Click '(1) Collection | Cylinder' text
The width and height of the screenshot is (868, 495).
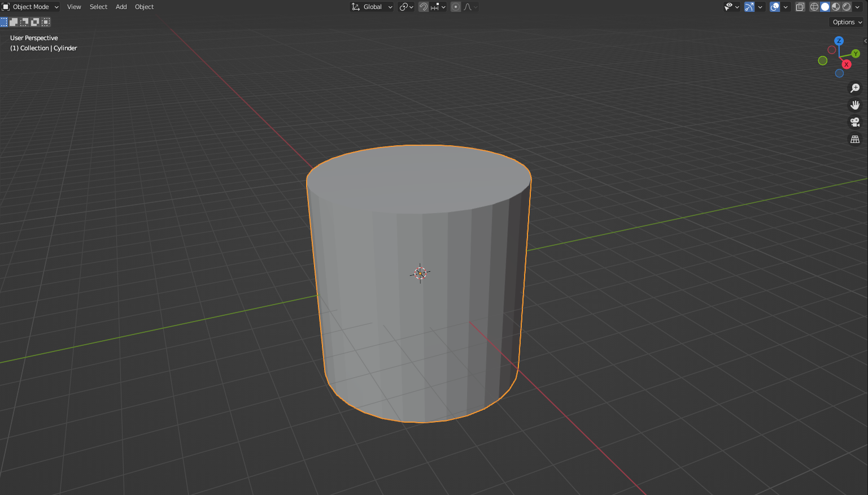point(43,48)
